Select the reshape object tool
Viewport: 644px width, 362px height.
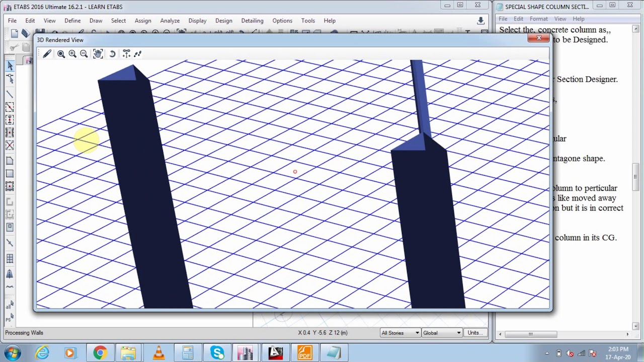tap(10, 78)
